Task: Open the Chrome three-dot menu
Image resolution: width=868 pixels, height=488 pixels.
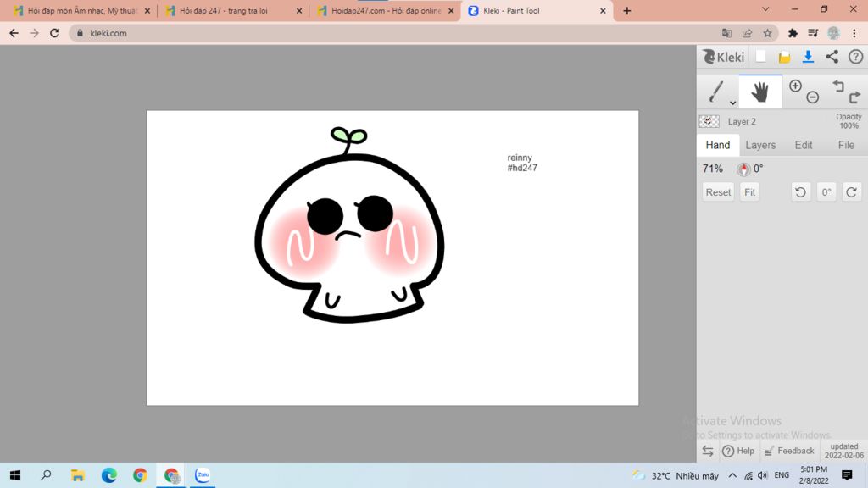Action: [x=854, y=33]
